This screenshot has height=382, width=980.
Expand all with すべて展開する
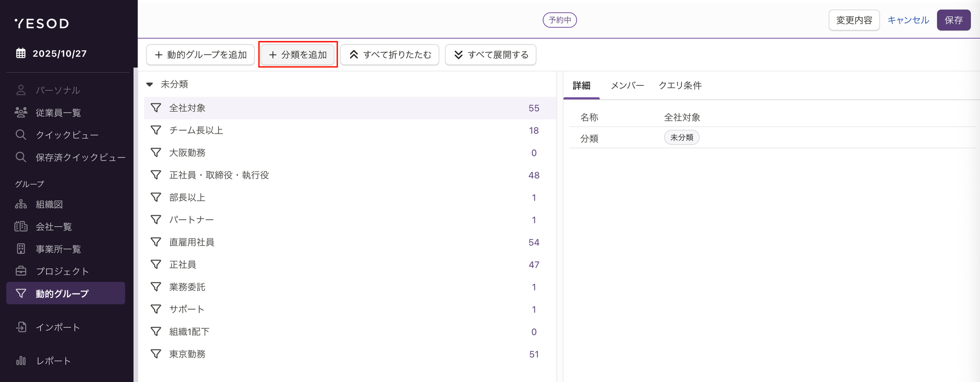490,55
